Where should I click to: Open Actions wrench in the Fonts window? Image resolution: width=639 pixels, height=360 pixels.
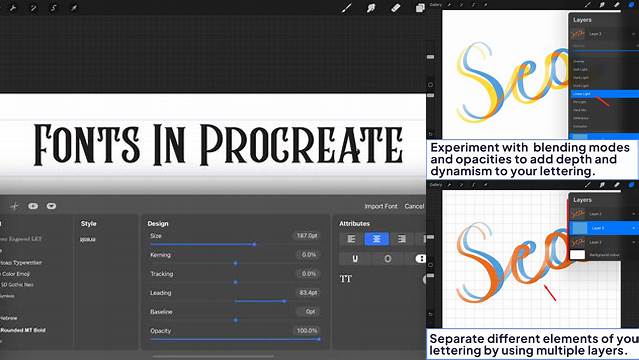point(12,8)
